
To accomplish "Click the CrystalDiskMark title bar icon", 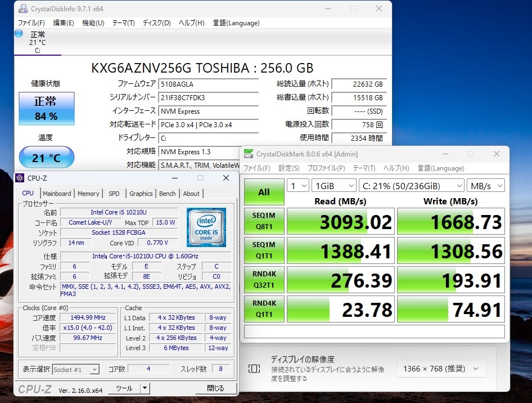I will click(x=249, y=154).
